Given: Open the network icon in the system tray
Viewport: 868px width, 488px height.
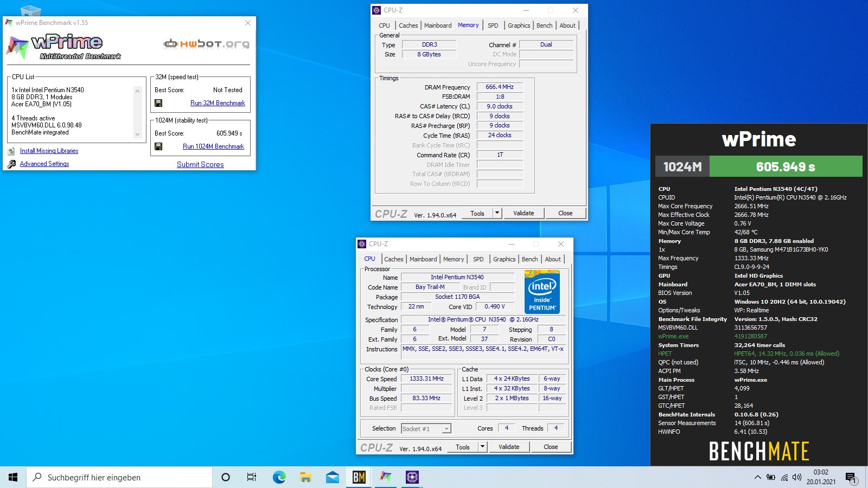Looking at the screenshot, I should (784, 477).
